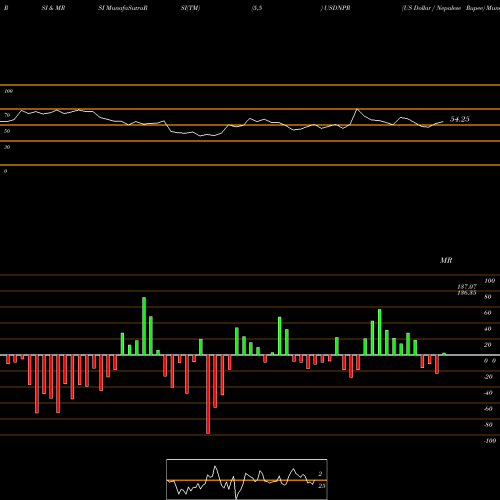Click the 186.35 value above MR chart
This screenshot has height=500, width=500.
(x=467, y=293)
